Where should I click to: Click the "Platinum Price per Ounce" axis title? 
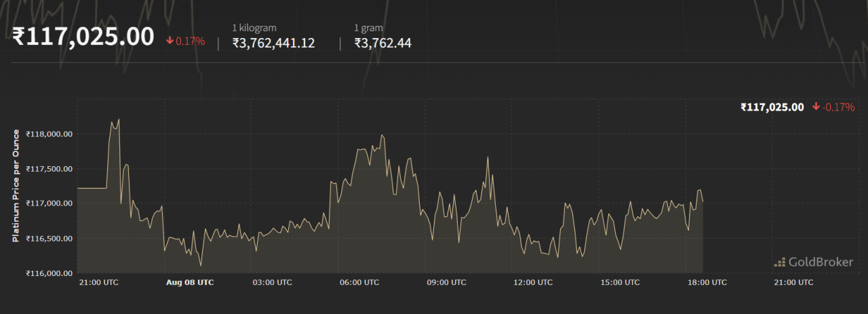(16, 186)
